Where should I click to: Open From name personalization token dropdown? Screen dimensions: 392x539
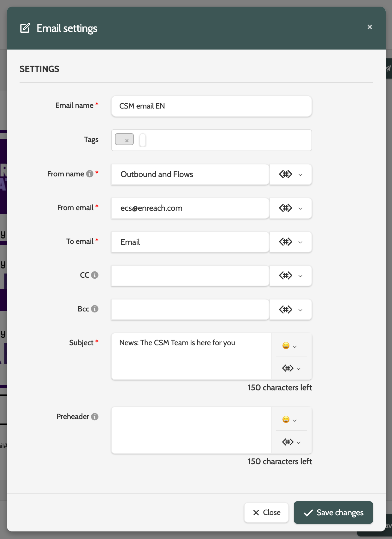pyautogui.click(x=291, y=175)
